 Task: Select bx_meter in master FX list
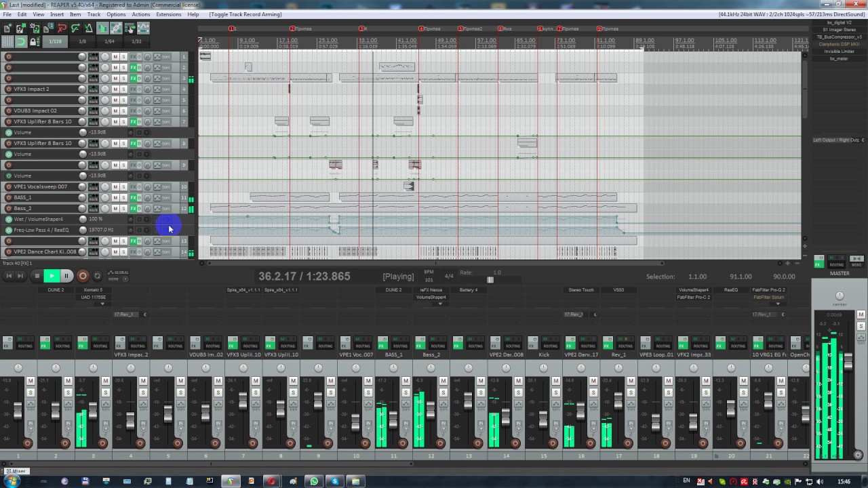(839, 58)
